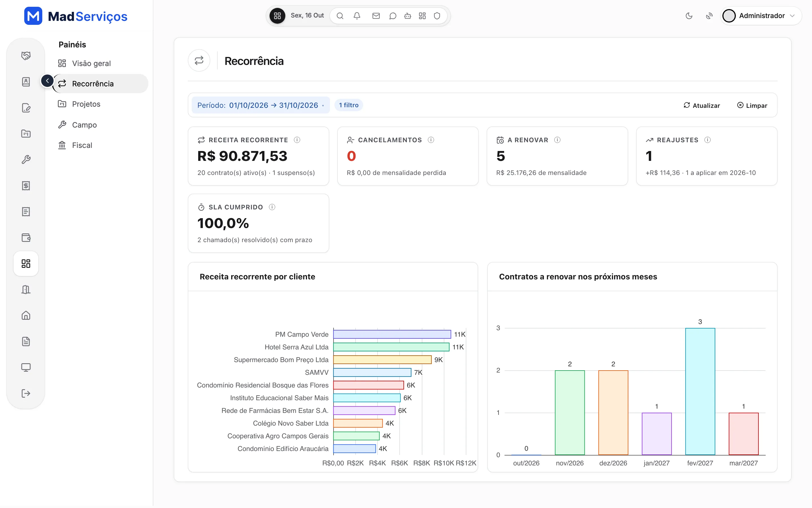Show info for Receita Recorrente card
812x508 pixels.
tap(297, 140)
